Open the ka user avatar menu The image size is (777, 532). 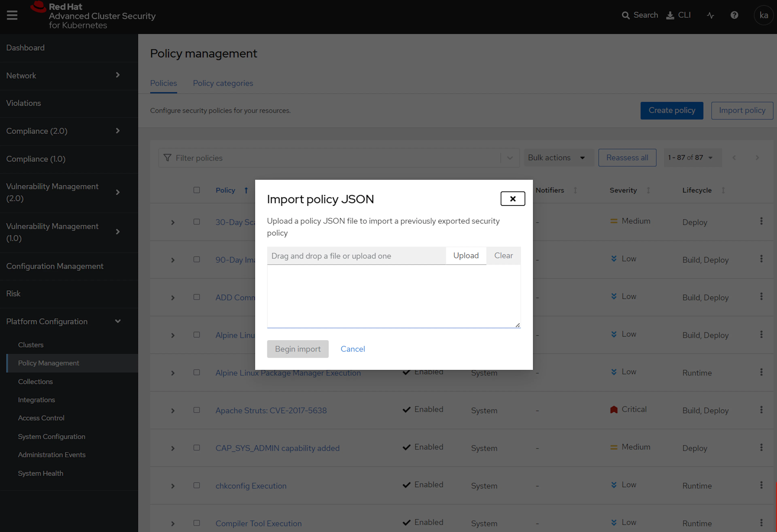(x=764, y=15)
